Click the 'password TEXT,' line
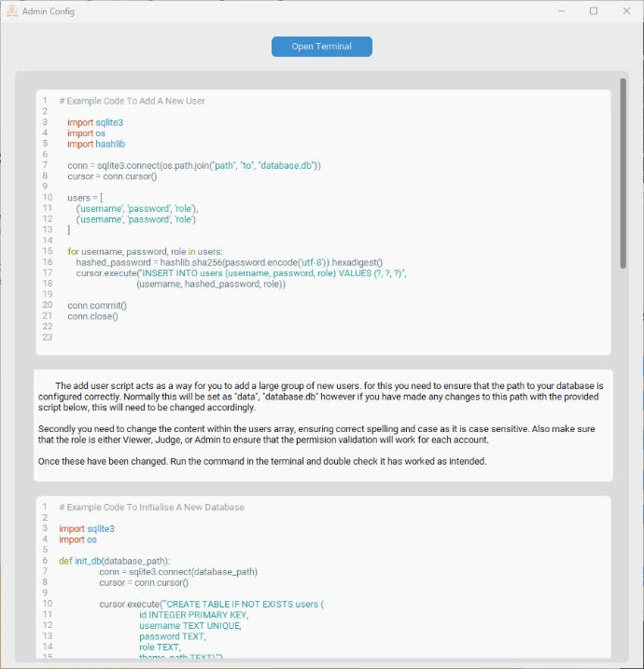644x669 pixels. (173, 636)
